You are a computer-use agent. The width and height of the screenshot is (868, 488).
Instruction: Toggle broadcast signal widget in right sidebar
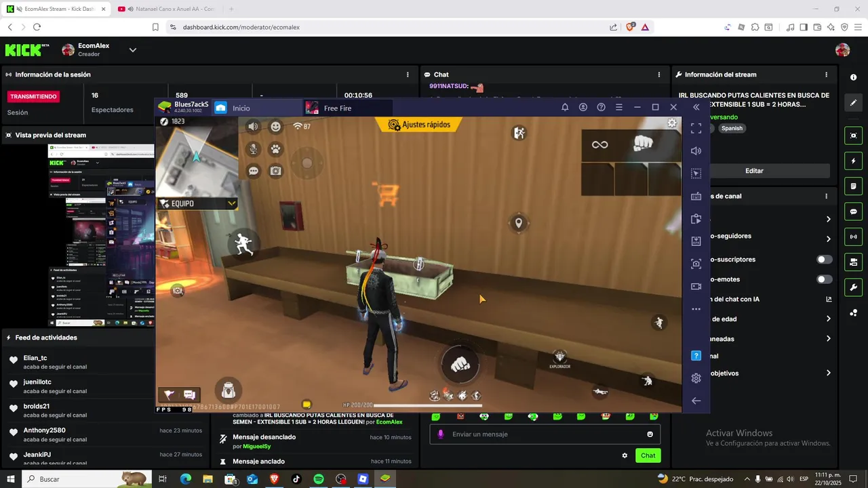tap(853, 237)
